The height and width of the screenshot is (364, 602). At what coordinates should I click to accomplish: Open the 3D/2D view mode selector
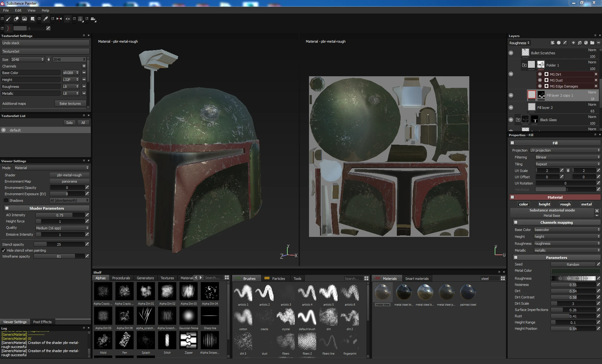coord(81,19)
